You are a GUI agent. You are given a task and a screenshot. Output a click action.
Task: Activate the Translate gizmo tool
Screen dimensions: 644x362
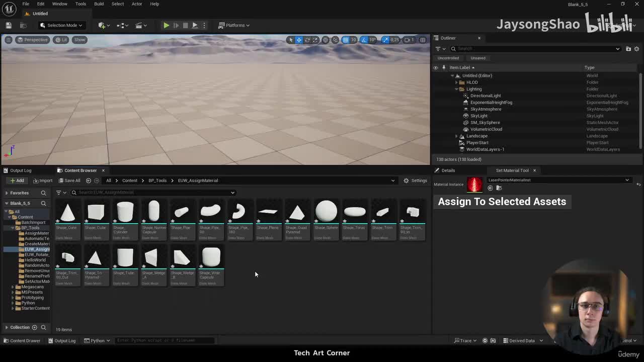tap(299, 40)
